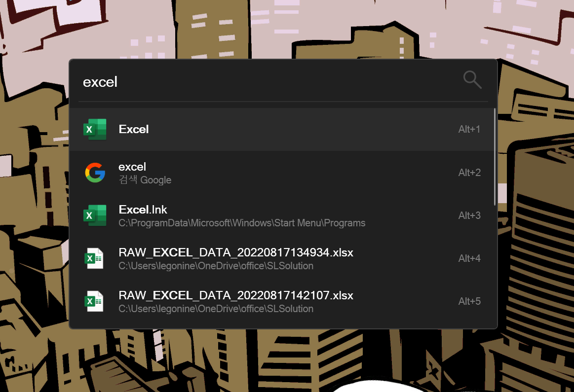Click the results list vertical scrollbar
Screen dimensions: 574x392
coord(495,158)
